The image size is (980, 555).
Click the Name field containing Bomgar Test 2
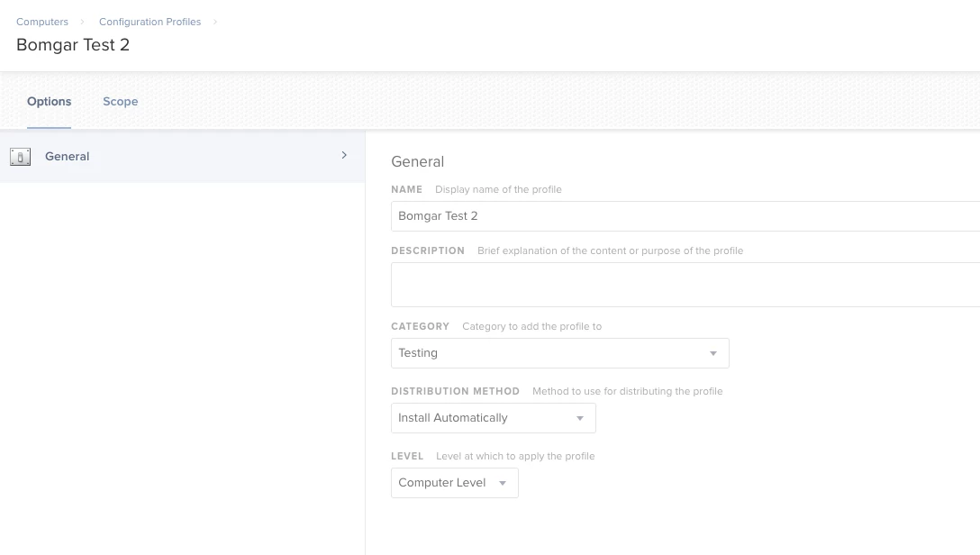click(x=685, y=216)
